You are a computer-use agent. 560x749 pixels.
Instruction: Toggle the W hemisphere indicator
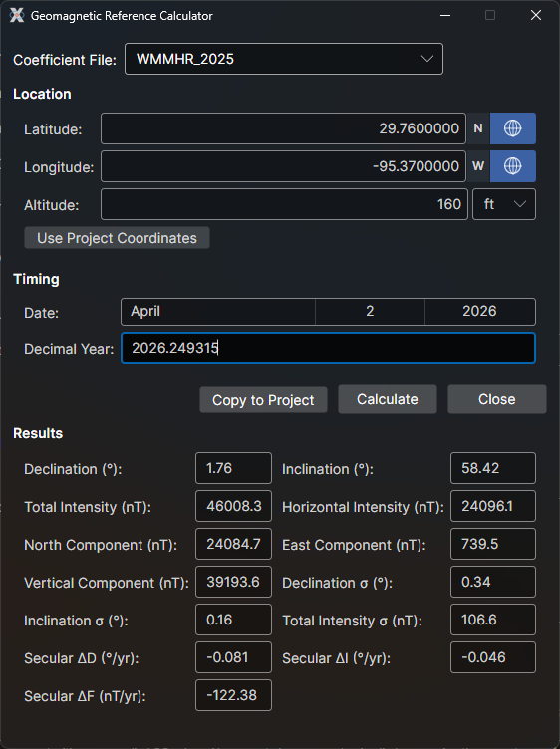tap(478, 166)
